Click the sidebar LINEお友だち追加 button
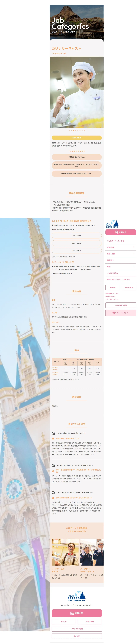Viewport: 138px width, 644px height. pyautogui.click(x=121, y=305)
